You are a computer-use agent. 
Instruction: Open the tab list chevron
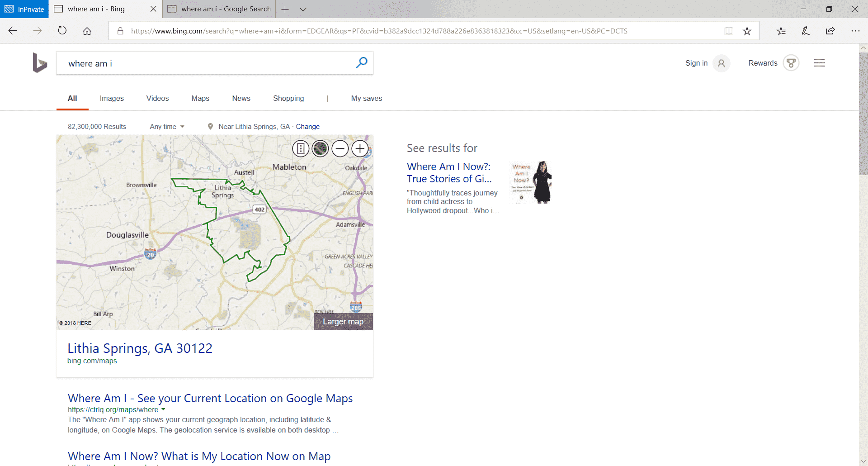pyautogui.click(x=303, y=9)
